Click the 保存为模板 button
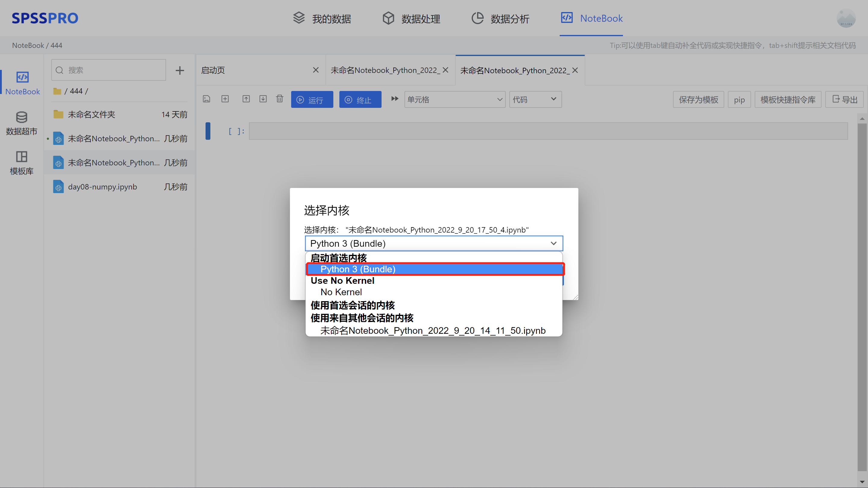This screenshot has height=488, width=868. pos(698,99)
